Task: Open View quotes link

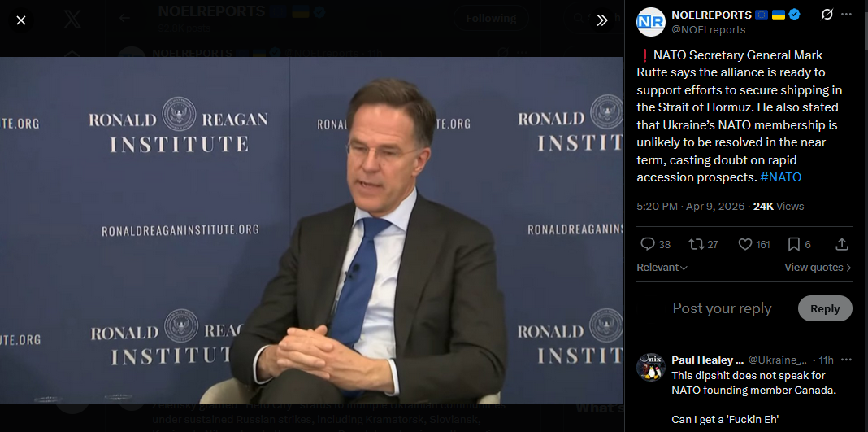Action: point(818,268)
